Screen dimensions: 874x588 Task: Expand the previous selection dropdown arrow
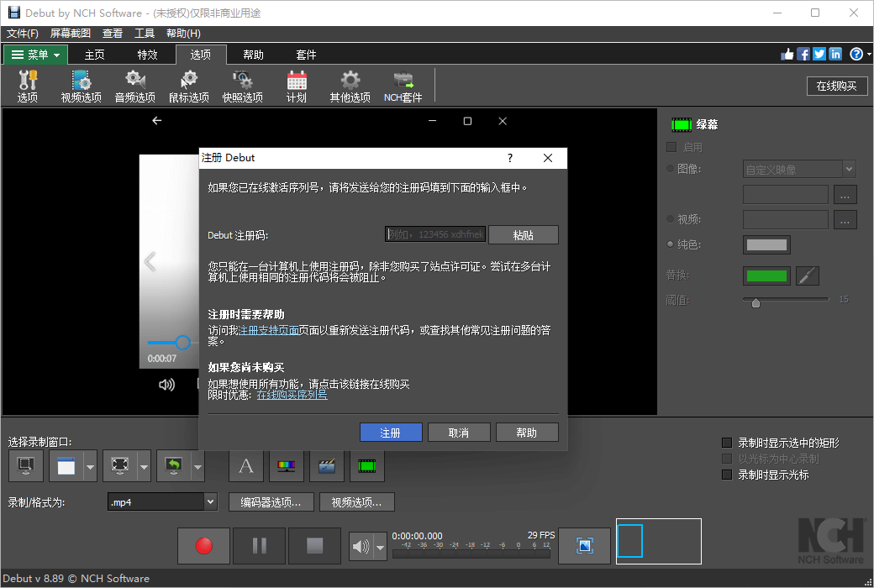tap(197, 465)
